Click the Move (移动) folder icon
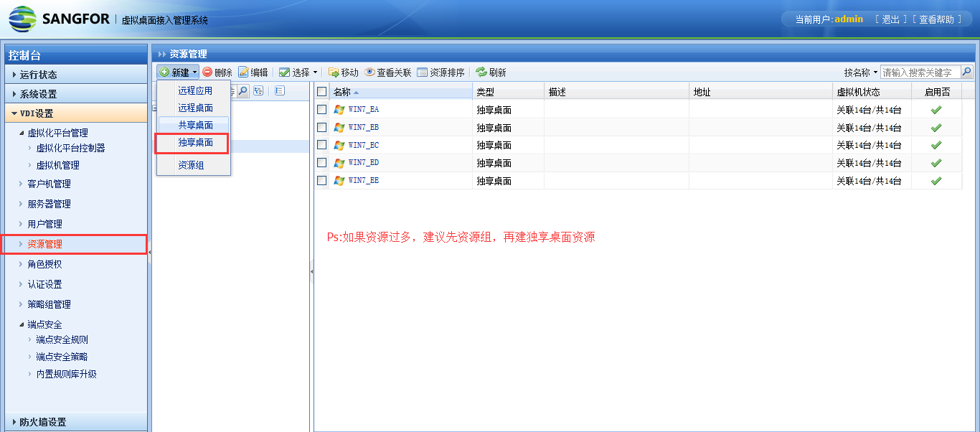Viewport: 980px width, 432px height. coord(334,72)
